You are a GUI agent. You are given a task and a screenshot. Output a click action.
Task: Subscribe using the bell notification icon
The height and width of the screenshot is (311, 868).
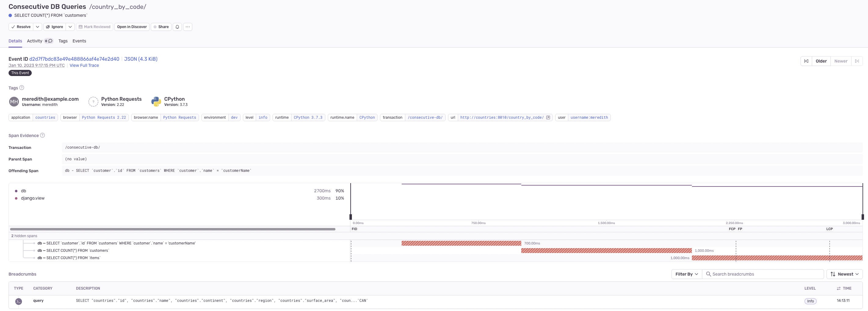click(x=177, y=27)
